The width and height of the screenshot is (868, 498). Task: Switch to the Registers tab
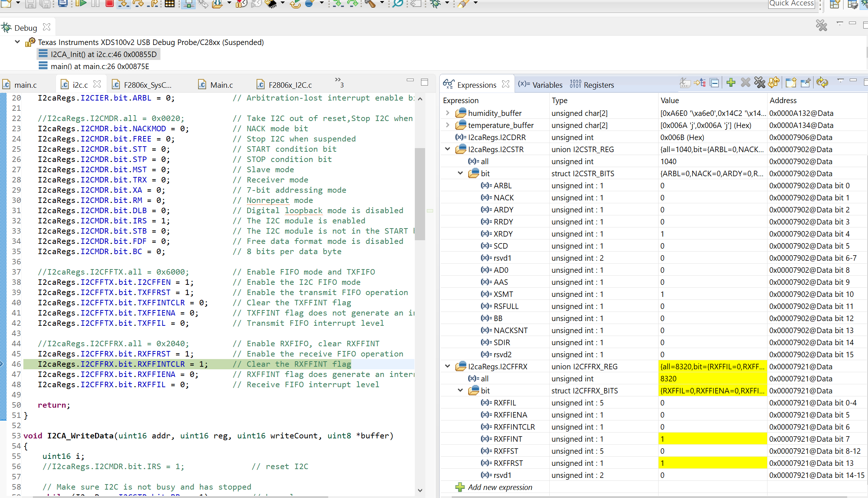click(x=592, y=85)
